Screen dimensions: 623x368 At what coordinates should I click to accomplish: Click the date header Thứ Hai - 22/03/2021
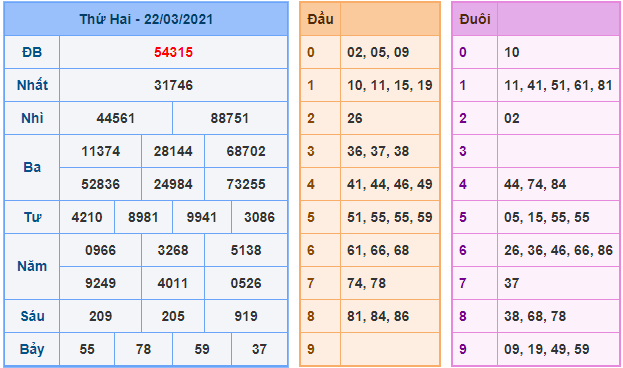coord(146,19)
